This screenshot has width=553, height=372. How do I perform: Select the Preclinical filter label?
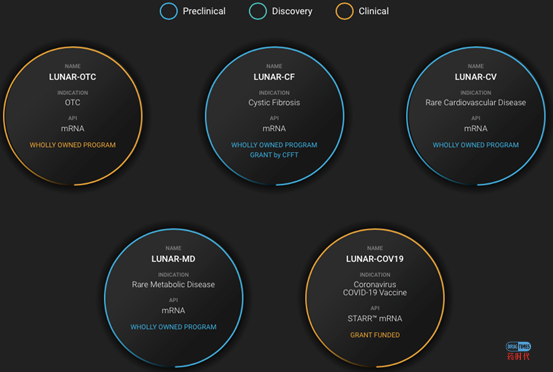(204, 11)
